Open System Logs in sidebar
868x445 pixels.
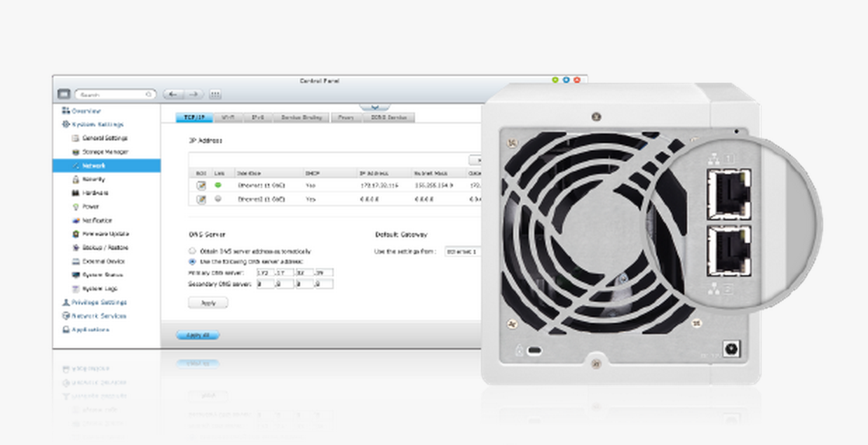coord(95,288)
